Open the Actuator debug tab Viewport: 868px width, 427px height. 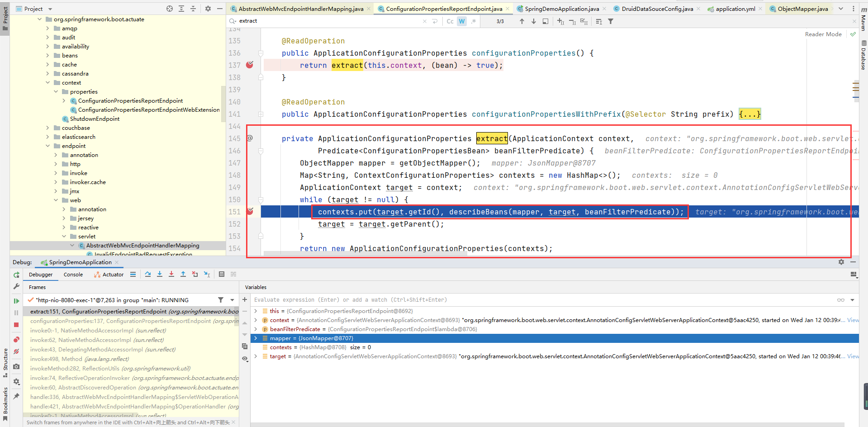[109, 275]
